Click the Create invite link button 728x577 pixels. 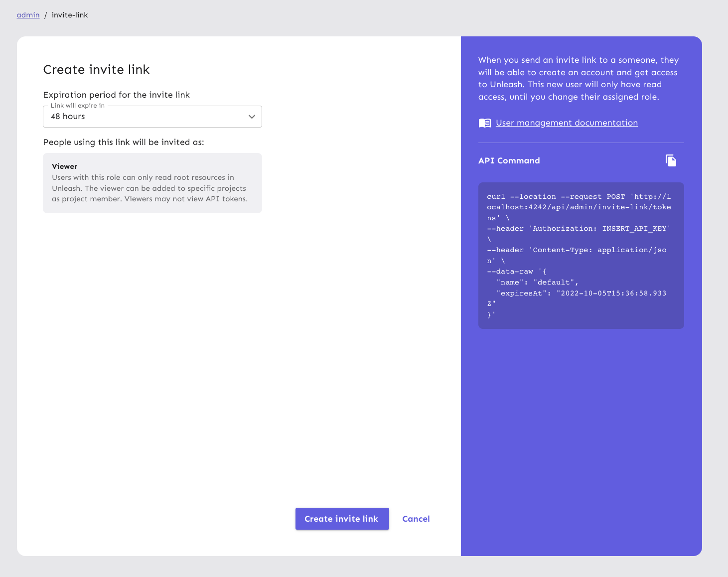[x=342, y=519]
